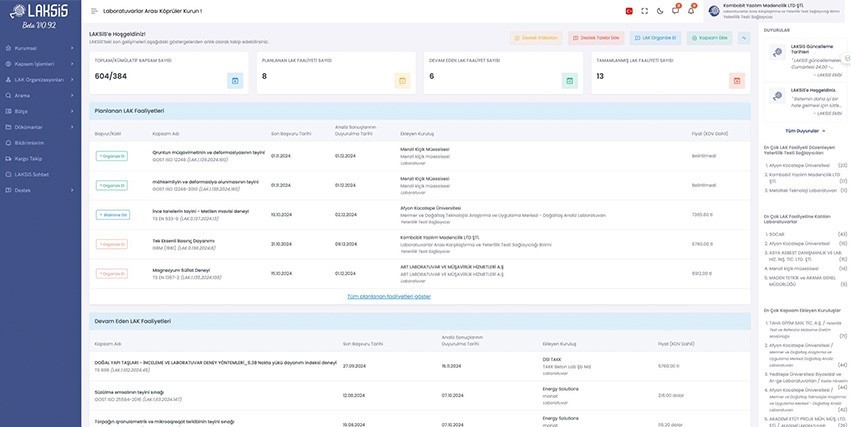The image size is (851, 427).
Task: Enter fullscreen mode with the expand icon
Action: (644, 11)
